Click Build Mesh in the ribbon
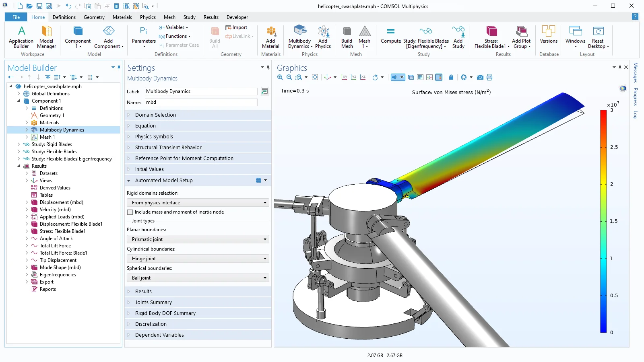Image resolution: width=644 pixels, height=362 pixels. 347,37
